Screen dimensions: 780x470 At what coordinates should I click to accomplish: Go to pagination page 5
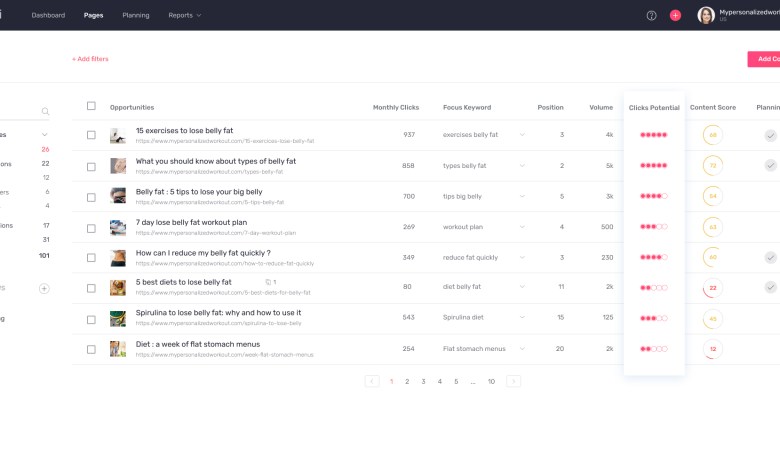click(x=456, y=381)
